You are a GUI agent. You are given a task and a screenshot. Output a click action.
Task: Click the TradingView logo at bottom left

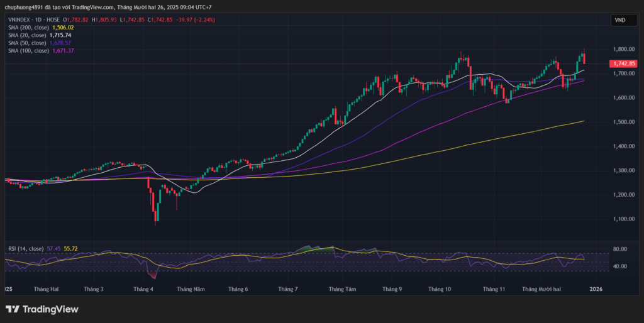(42, 309)
